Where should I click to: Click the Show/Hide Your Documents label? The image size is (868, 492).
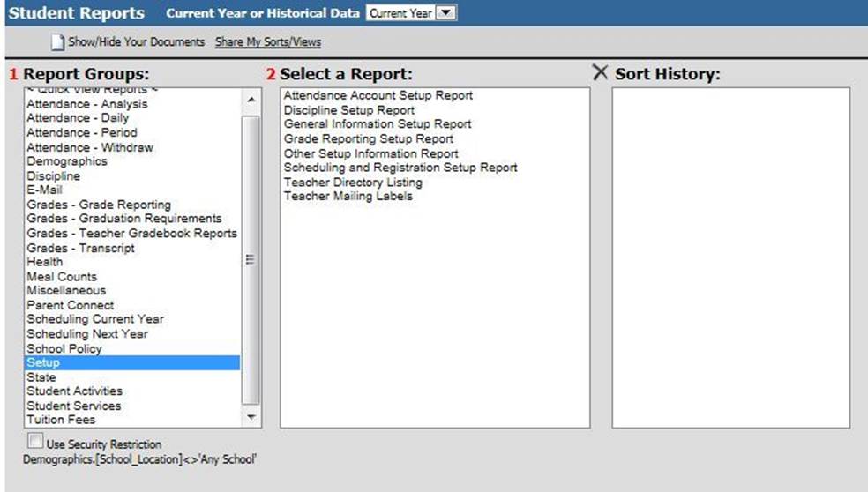[x=136, y=42]
